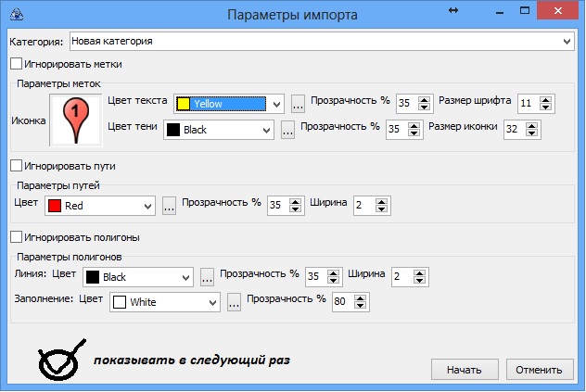Open color picker for shadow color
Viewport: 586px width, 392px height.
287,131
